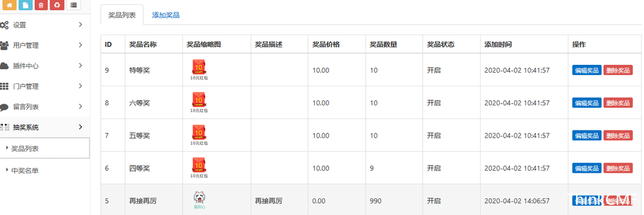Click 删除奖品 for 五等奖 row
This screenshot has width=644, height=215.
[x=618, y=135]
